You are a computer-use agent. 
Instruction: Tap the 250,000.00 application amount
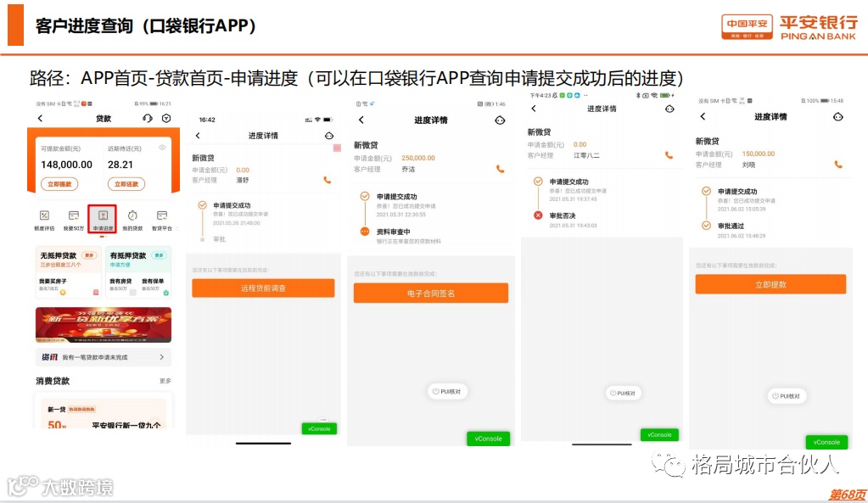point(418,158)
